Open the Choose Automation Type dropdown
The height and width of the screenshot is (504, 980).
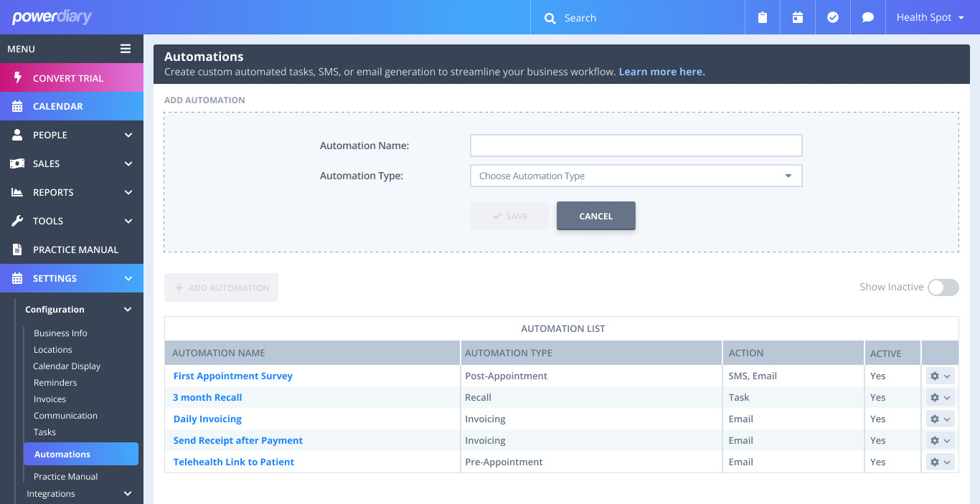point(636,176)
